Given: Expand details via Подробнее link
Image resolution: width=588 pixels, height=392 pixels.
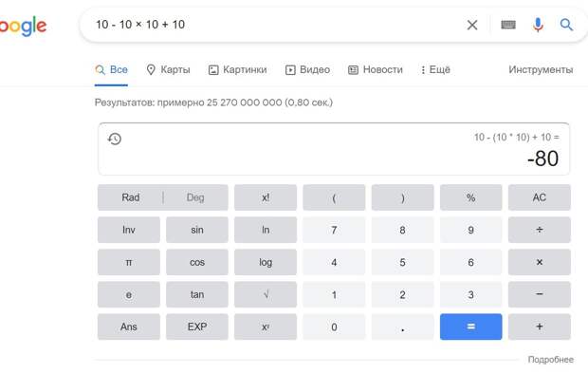Looking at the screenshot, I should pos(550,360).
